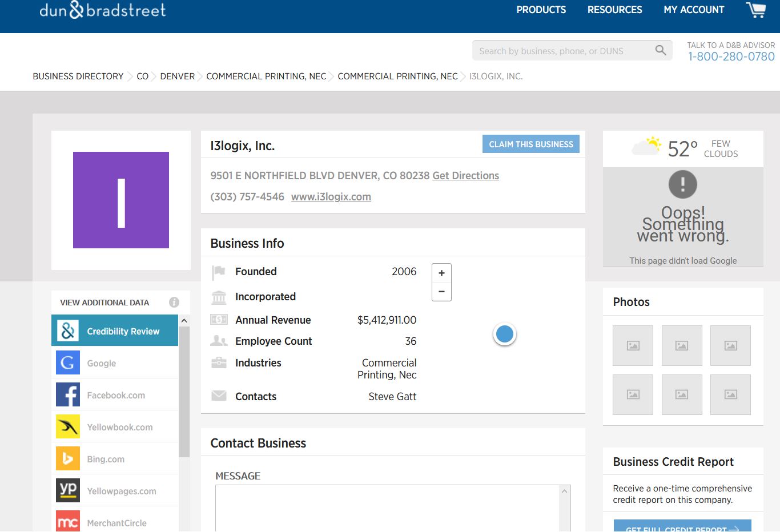780x532 pixels.
Task: Open the Get Directions link
Action: (465, 176)
